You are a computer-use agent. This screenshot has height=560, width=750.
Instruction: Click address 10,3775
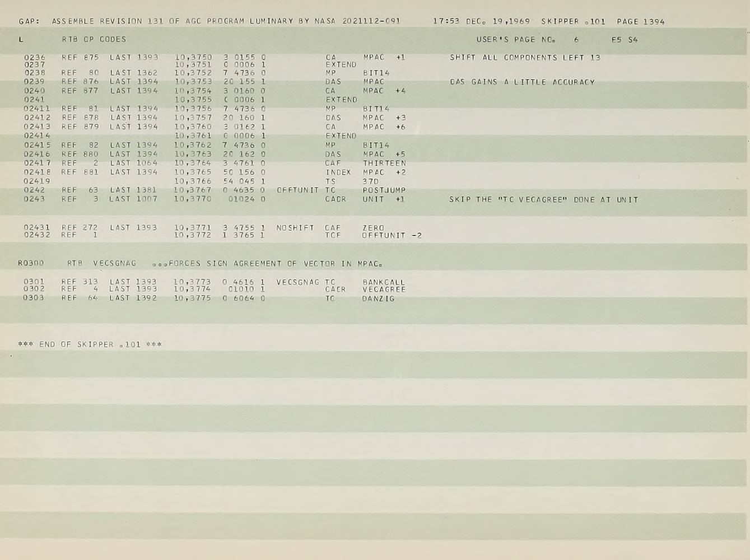pyautogui.click(x=192, y=298)
